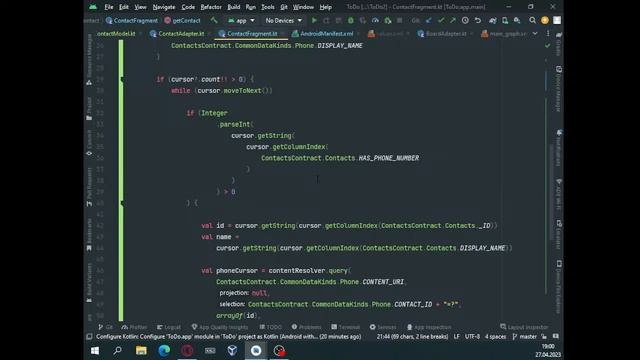Click the Build hammer icon

point(214,20)
